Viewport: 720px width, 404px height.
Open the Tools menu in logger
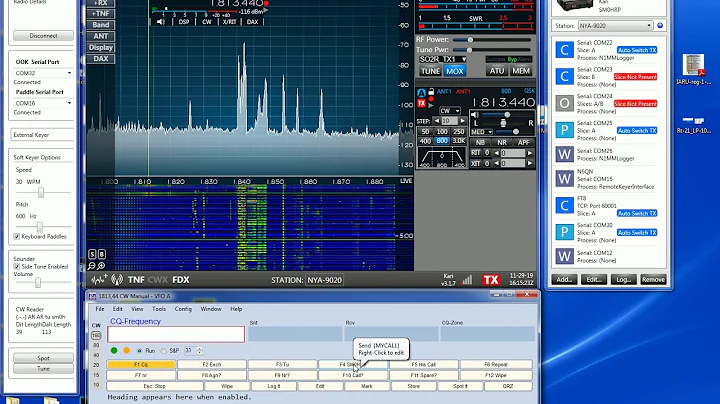159,309
